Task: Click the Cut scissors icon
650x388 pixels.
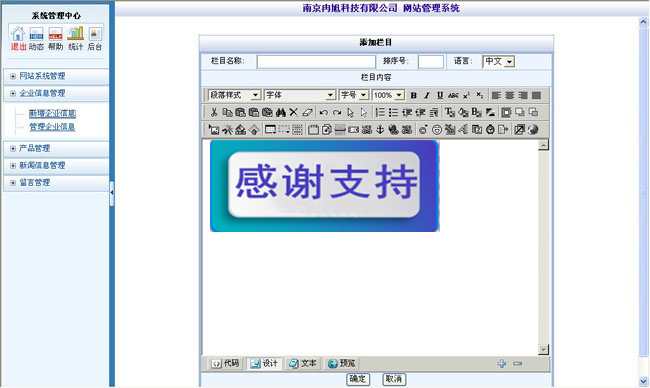Action: 214,112
